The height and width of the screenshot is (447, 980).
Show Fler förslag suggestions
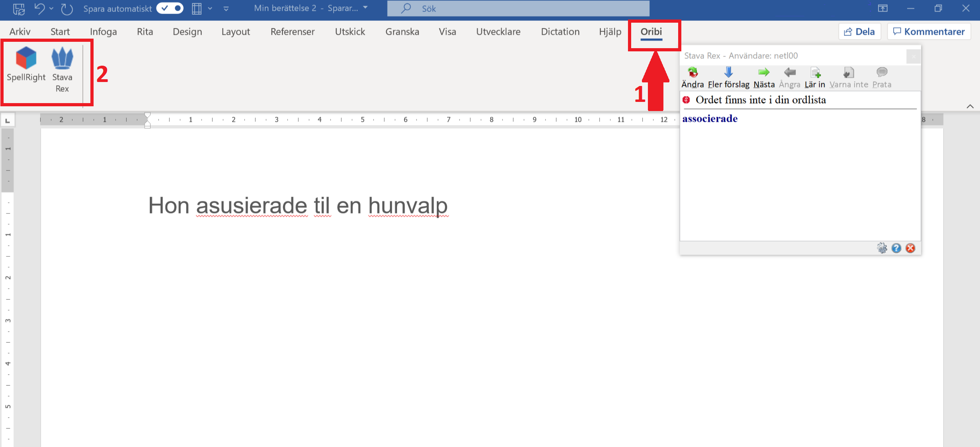[x=728, y=78]
